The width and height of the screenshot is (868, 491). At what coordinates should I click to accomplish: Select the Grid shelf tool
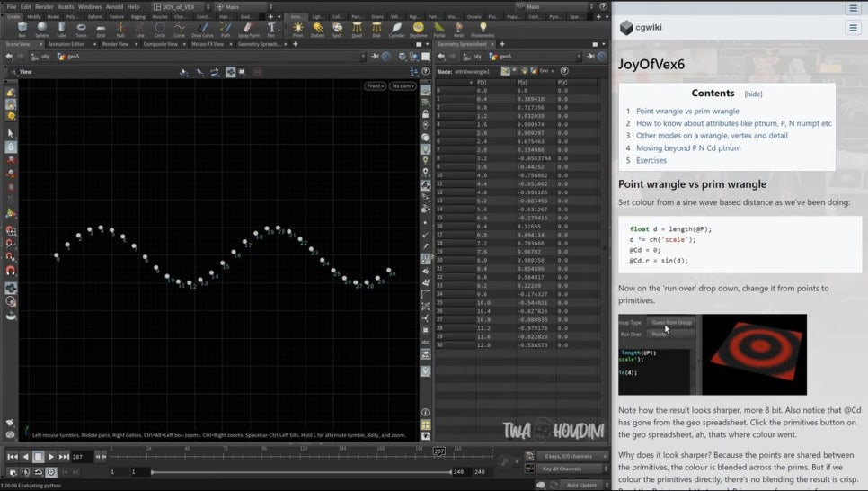101,30
